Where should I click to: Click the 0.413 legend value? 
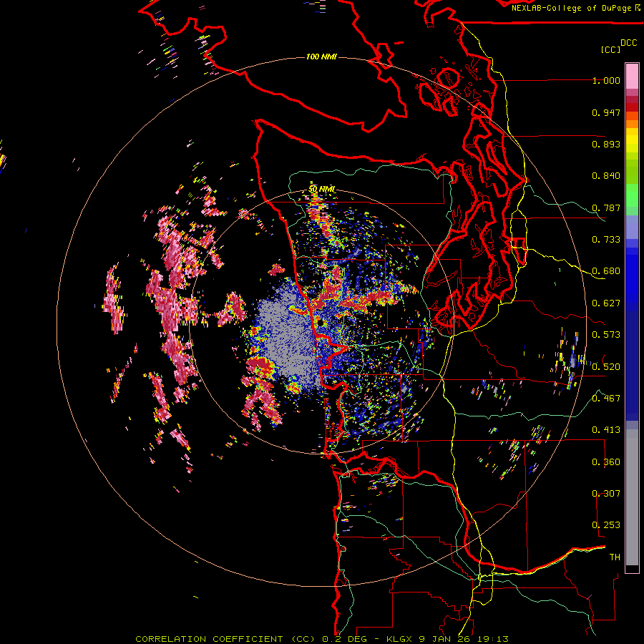pyautogui.click(x=606, y=430)
